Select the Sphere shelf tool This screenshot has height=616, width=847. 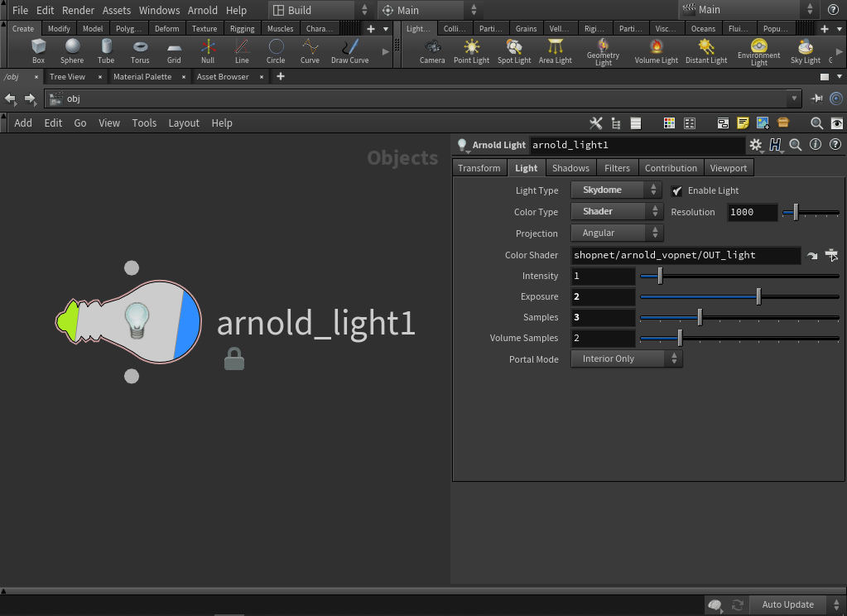coord(72,51)
